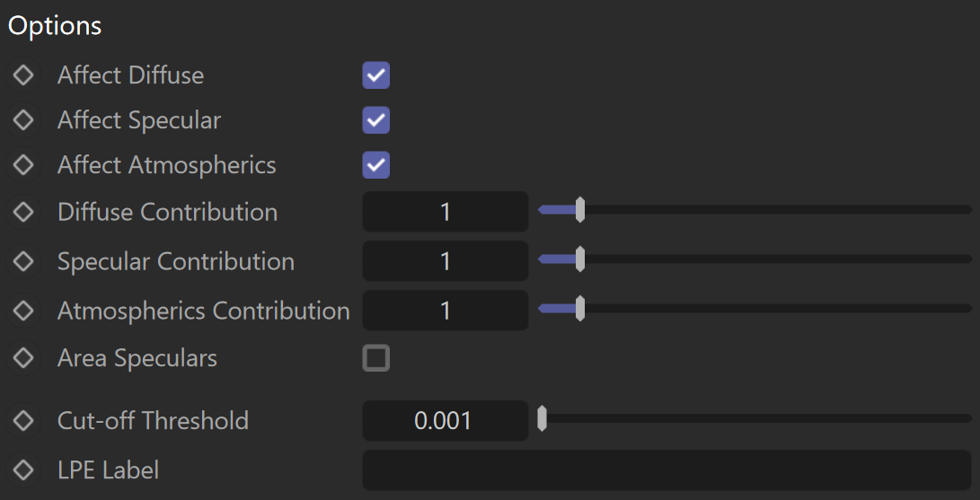Enable the Area Speculars checkbox

tap(376, 358)
